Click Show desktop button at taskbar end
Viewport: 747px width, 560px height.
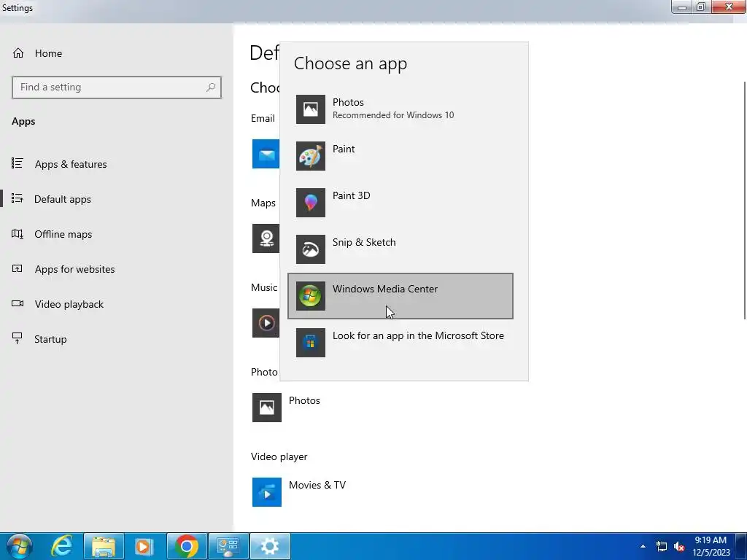[741, 546]
